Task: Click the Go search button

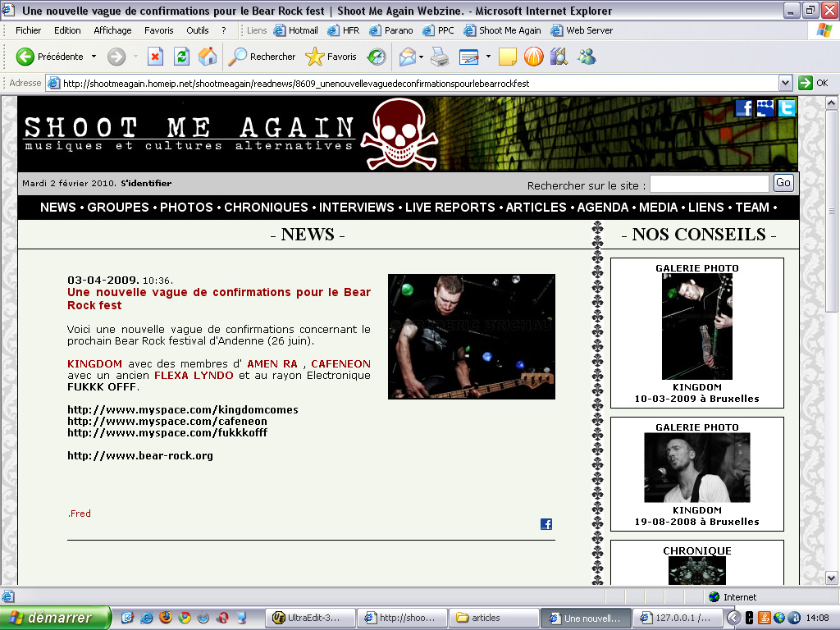Action: pos(783,183)
